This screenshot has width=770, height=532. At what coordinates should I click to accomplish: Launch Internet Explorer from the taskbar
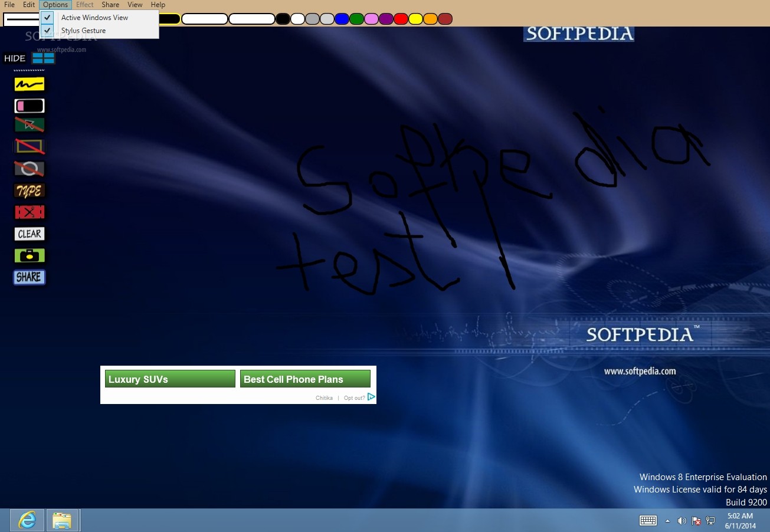[x=27, y=520]
